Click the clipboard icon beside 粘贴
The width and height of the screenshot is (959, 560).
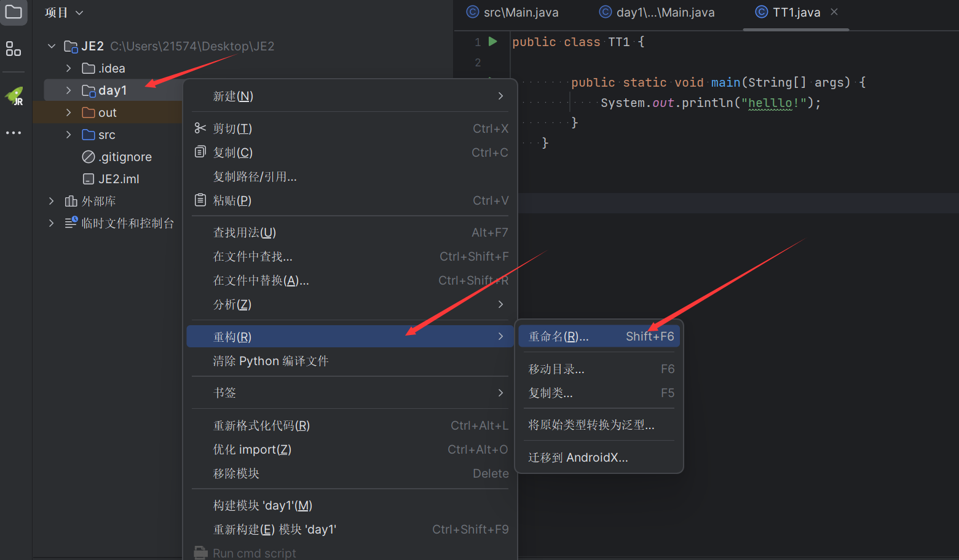point(200,200)
